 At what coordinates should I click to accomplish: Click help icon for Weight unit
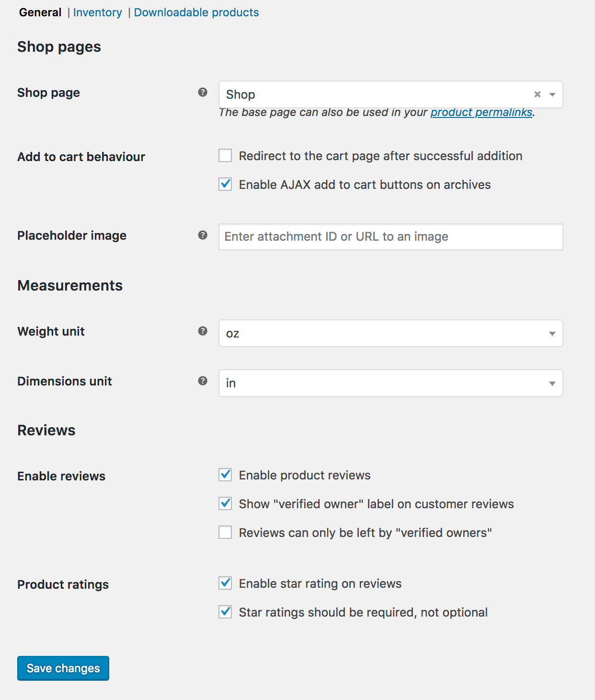click(x=203, y=331)
